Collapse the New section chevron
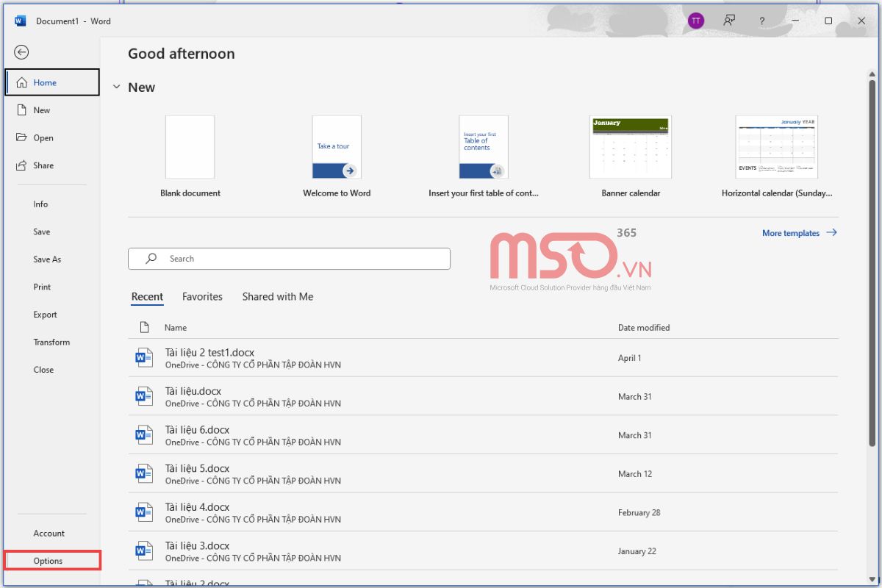882x588 pixels. click(x=116, y=87)
